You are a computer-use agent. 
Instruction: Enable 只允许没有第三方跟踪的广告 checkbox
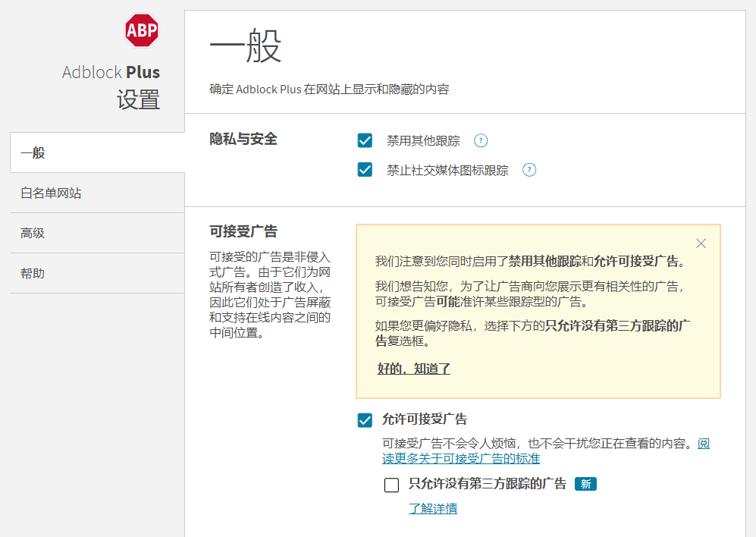pyautogui.click(x=391, y=485)
